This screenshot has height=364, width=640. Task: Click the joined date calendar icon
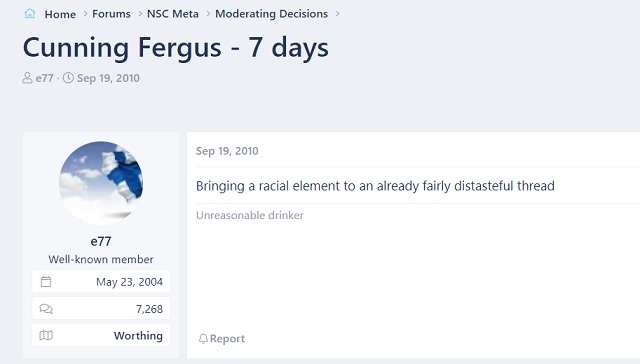pyautogui.click(x=46, y=282)
